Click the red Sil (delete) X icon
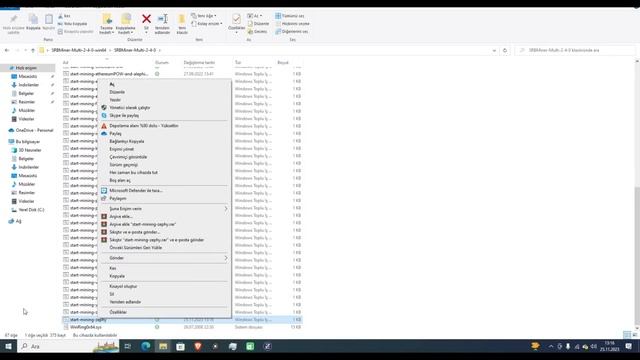Screen dimensions: 640x360 146,19
